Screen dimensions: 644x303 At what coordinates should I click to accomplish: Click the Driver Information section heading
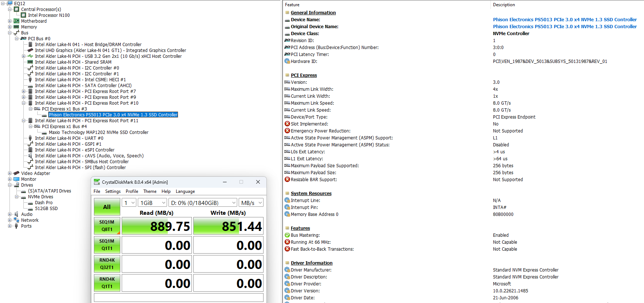pyautogui.click(x=311, y=263)
